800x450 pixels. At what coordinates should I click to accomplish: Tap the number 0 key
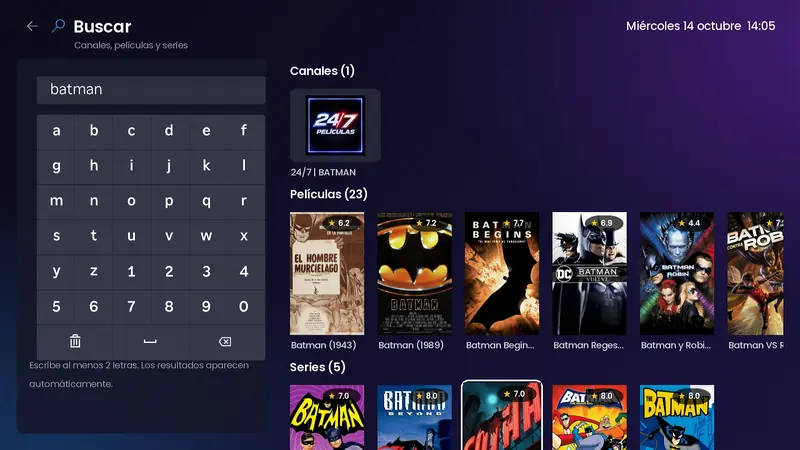(x=244, y=307)
